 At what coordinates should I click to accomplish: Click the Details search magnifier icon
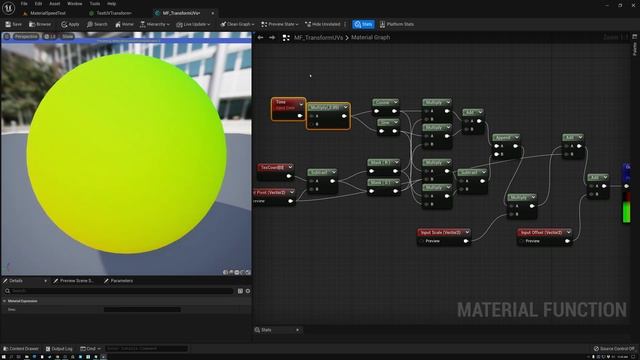point(7,291)
